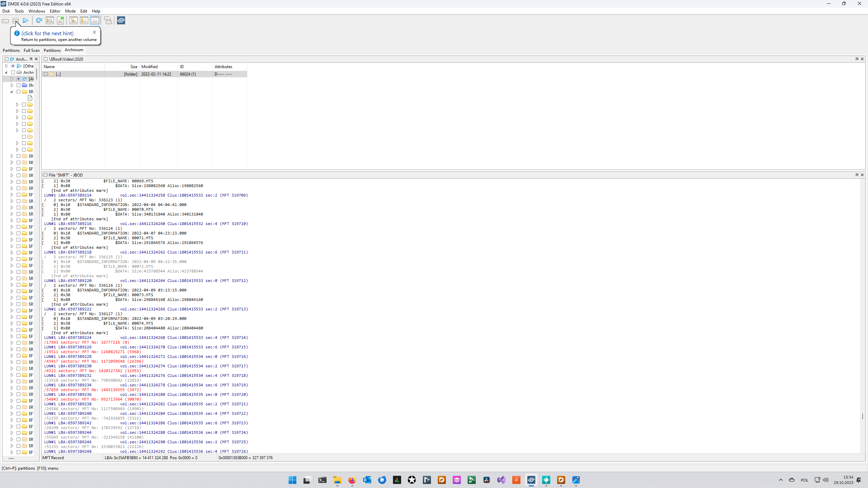Collapse the expanded $R folder node
This screenshot has width=868, height=488.
pyautogui.click(x=12, y=91)
